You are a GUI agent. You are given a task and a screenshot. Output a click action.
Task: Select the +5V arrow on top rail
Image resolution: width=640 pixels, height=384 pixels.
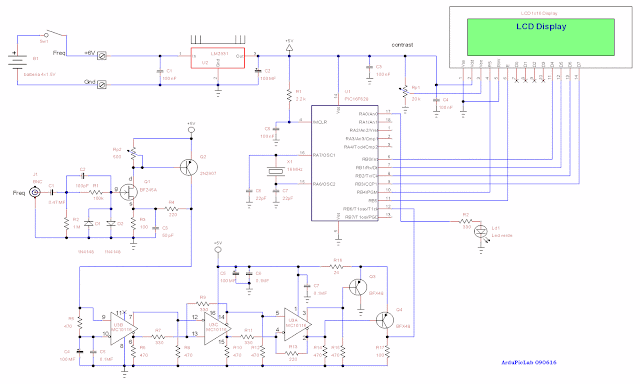pyautogui.click(x=289, y=48)
